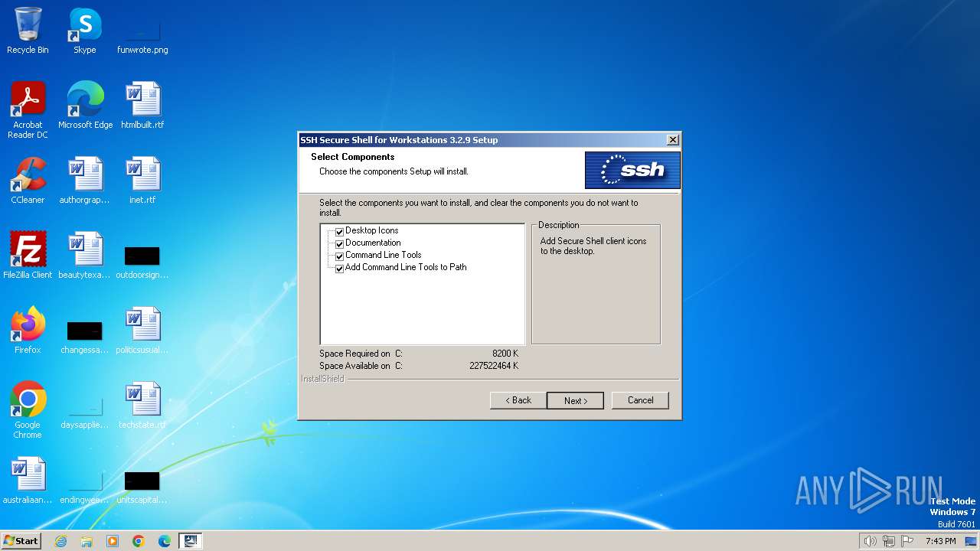Select the Command Line Tools list label
Screen dimensions: 980x551
pyautogui.click(x=383, y=255)
